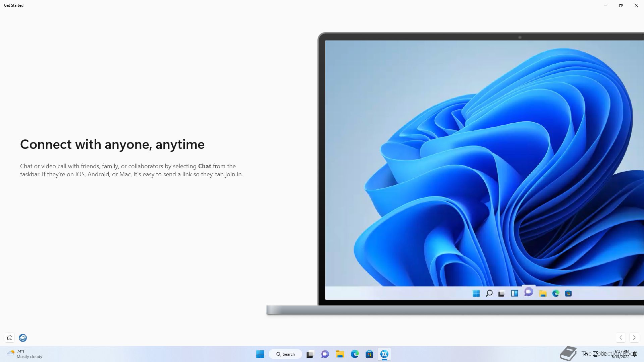Open the clock and date flyout
The image size is (644, 362).
tap(621, 354)
